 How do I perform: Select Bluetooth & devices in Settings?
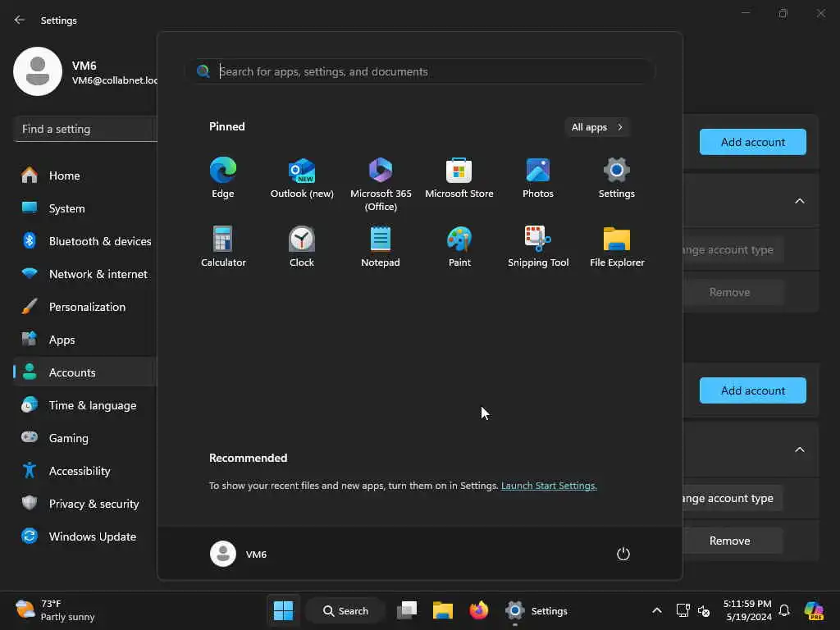click(85, 241)
